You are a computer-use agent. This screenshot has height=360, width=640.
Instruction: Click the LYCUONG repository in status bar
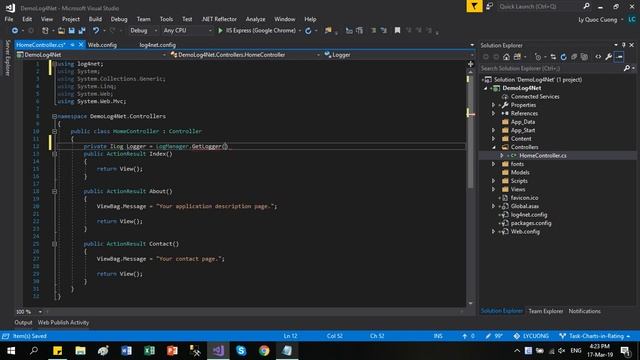coord(531,336)
